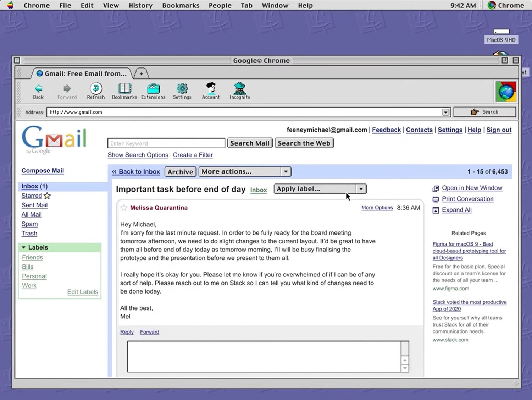This screenshot has width=532, height=400.
Task: Open the Extensions toolbar icon
Action: pyautogui.click(x=153, y=88)
